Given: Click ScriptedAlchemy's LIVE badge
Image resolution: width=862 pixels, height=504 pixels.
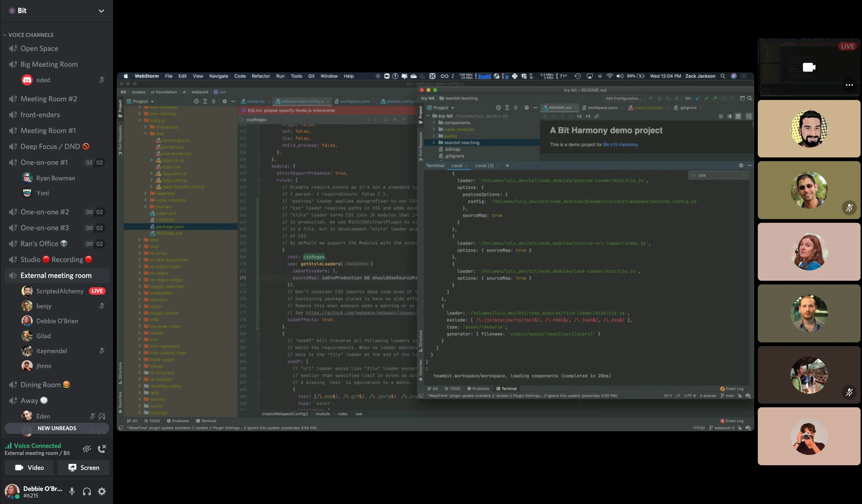Looking at the screenshot, I should (97, 291).
